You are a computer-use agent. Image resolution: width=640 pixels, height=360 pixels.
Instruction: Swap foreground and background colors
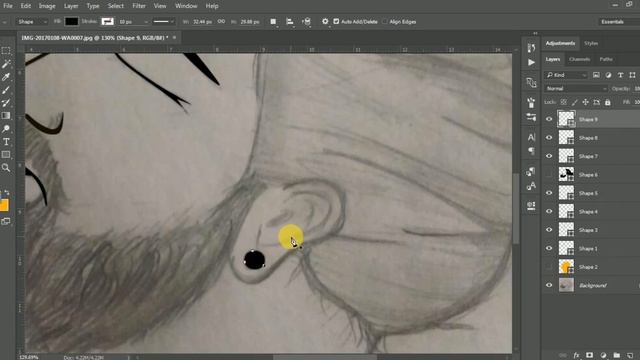click(7, 192)
